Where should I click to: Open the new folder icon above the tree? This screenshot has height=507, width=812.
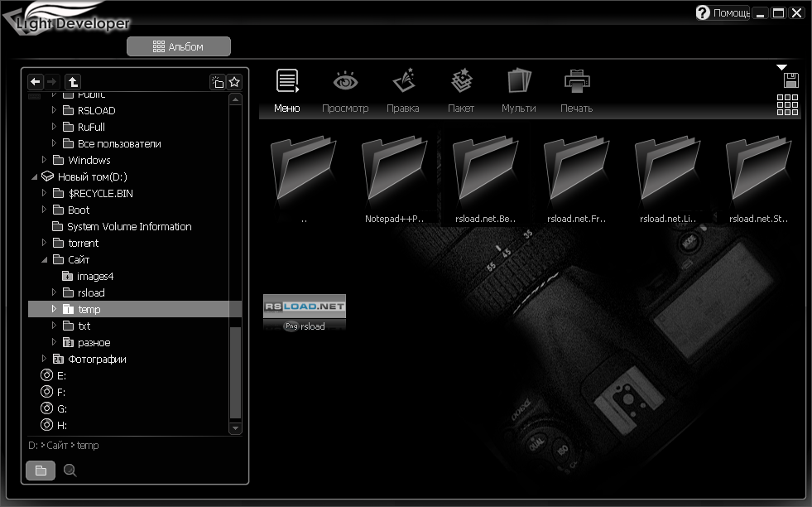click(217, 81)
